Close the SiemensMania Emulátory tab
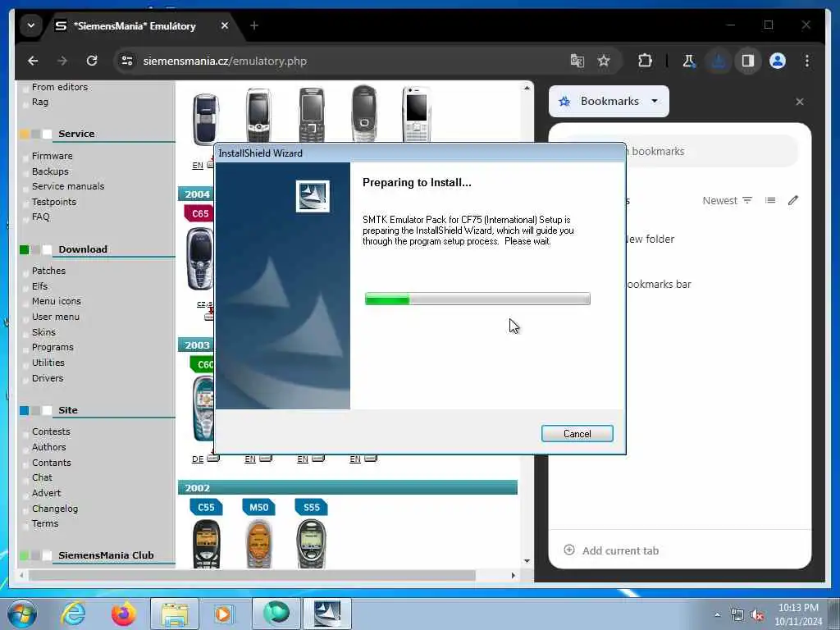The width and height of the screenshot is (840, 630). click(225, 25)
